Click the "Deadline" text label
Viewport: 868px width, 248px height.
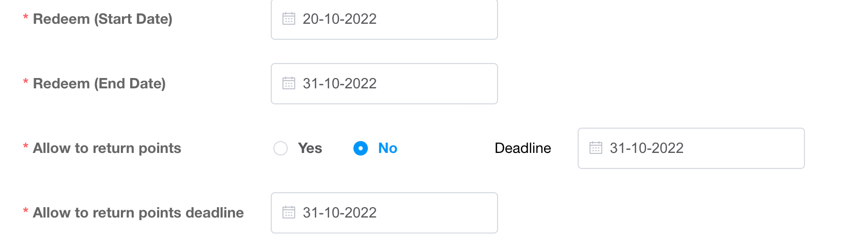tap(523, 148)
